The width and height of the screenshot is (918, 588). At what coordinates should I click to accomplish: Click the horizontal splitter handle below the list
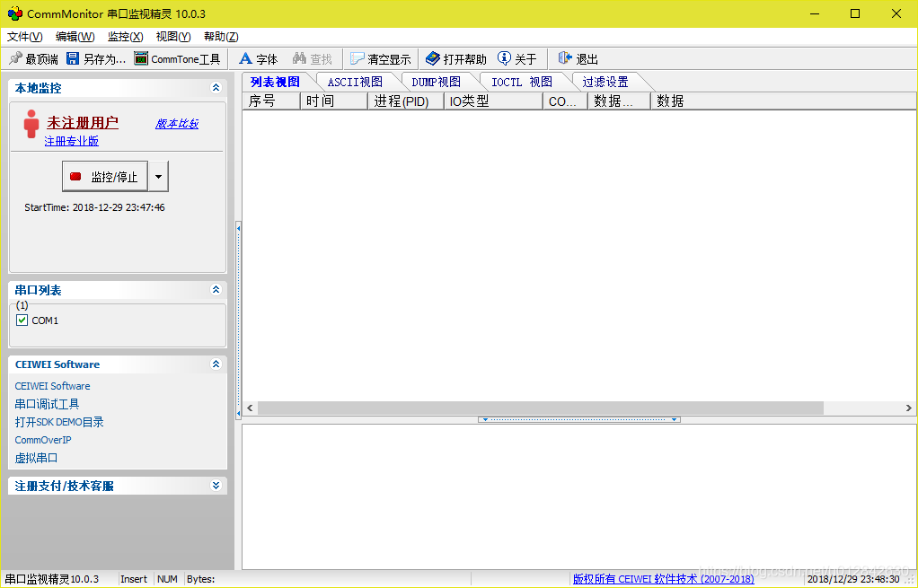pos(579,419)
